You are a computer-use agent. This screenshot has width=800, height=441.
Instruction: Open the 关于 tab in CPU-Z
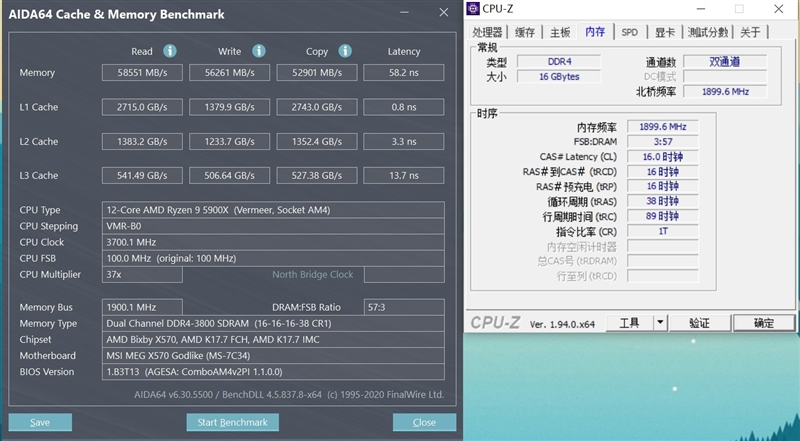(x=750, y=32)
